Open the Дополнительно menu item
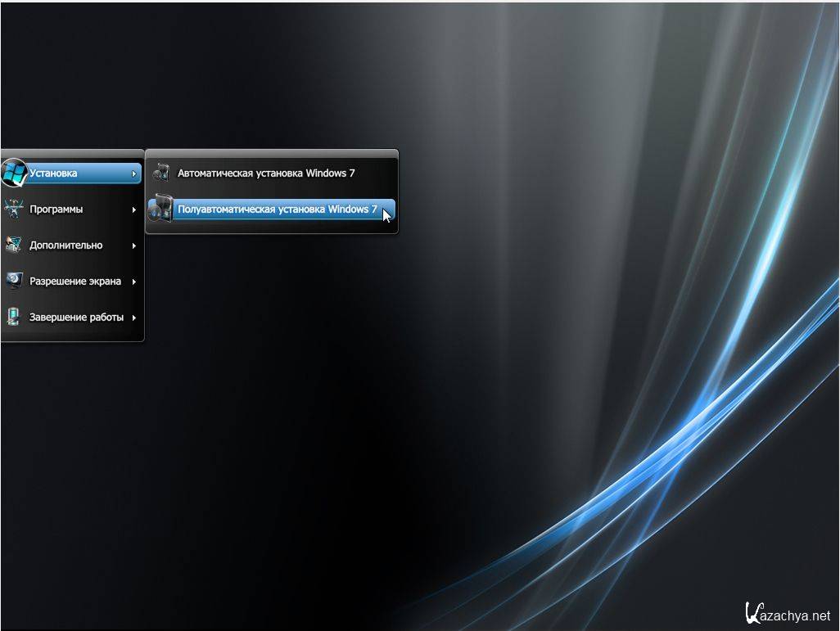840x631 pixels. tap(72, 246)
